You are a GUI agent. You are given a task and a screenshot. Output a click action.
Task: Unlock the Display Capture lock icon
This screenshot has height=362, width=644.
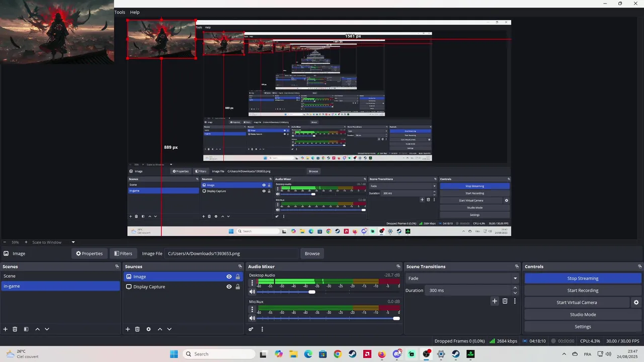tap(237, 287)
